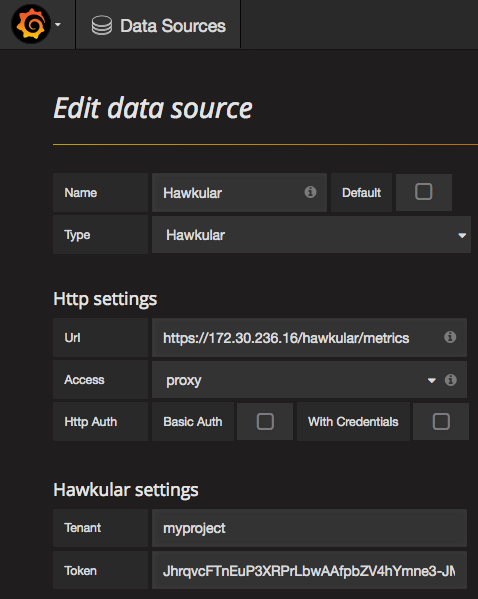Click the Tenant field containing myproject
This screenshot has width=478, height=599.
309,528
